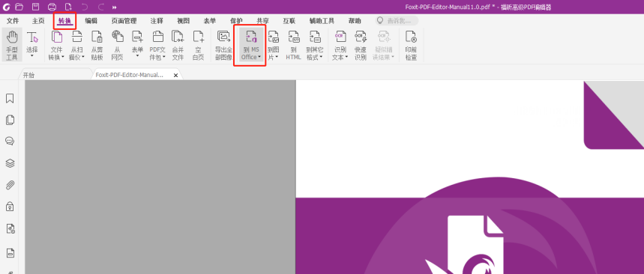Screen dimensions: 644x274
Task: Switch to the 主页 tab
Action: (x=38, y=21)
